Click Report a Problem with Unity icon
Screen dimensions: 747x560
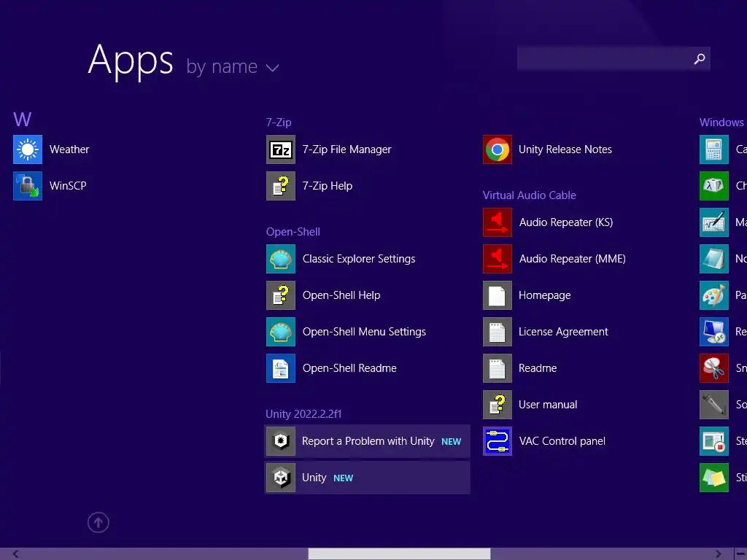pyautogui.click(x=281, y=441)
